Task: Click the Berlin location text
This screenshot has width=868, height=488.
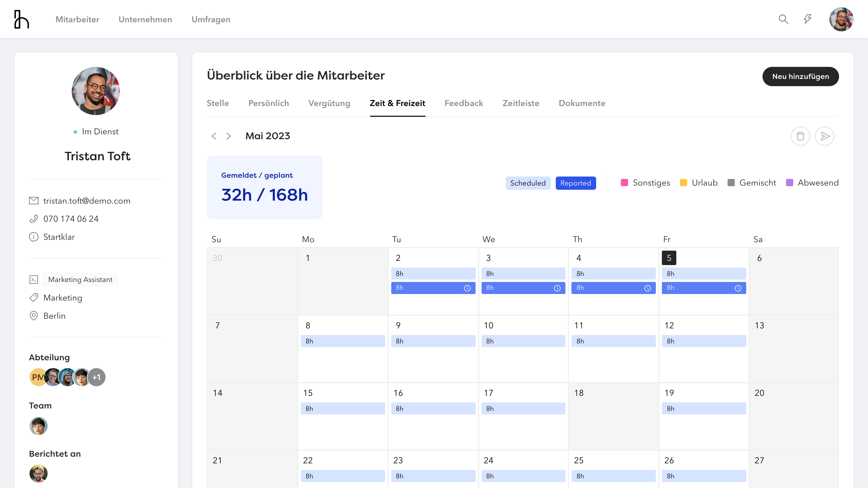Action: (x=54, y=316)
